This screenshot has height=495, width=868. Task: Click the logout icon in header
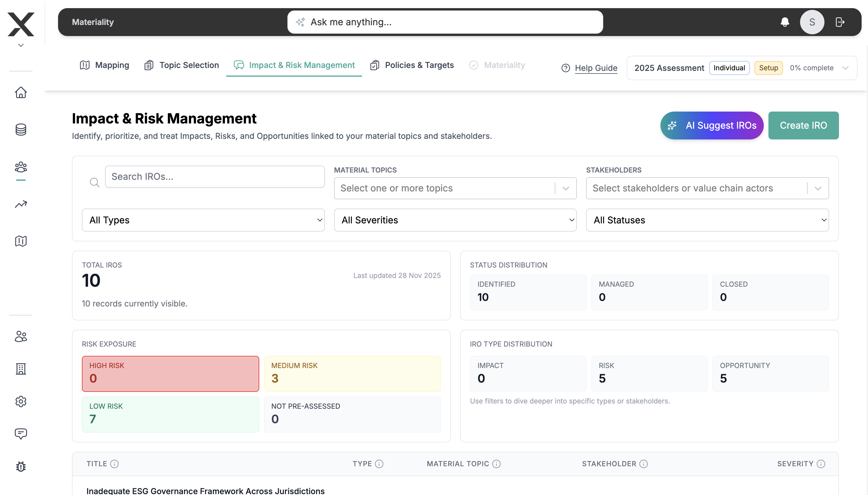coord(840,22)
